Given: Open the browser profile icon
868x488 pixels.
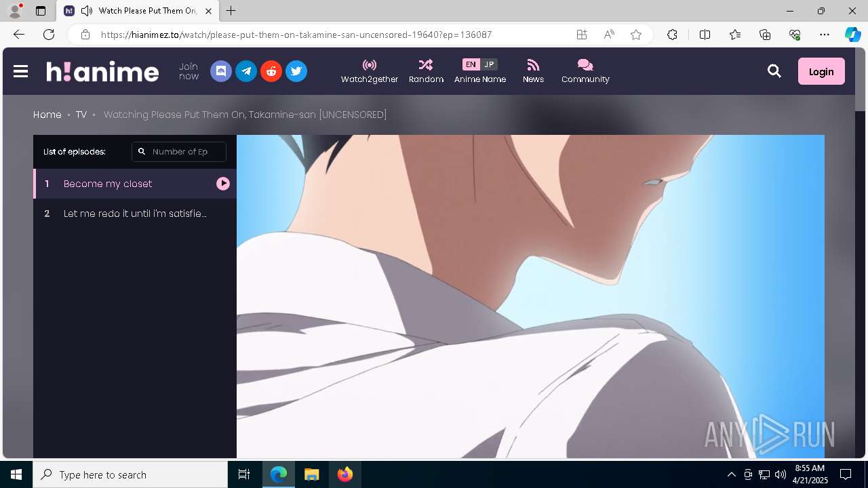Looking at the screenshot, I should 15,11.
